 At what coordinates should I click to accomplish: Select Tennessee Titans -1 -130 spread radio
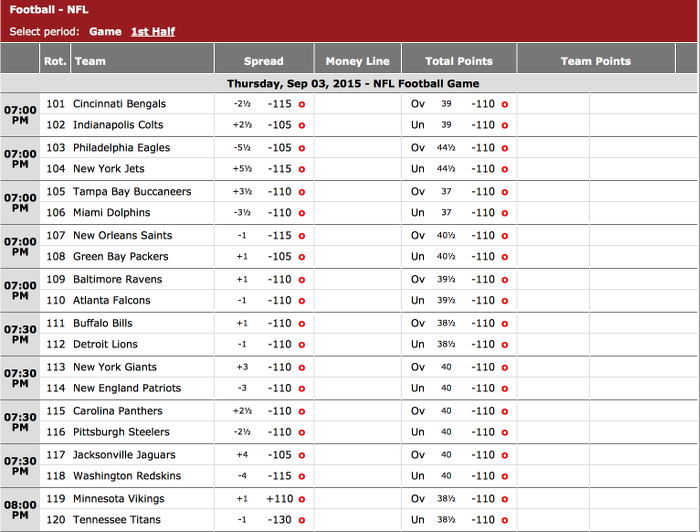click(x=302, y=520)
